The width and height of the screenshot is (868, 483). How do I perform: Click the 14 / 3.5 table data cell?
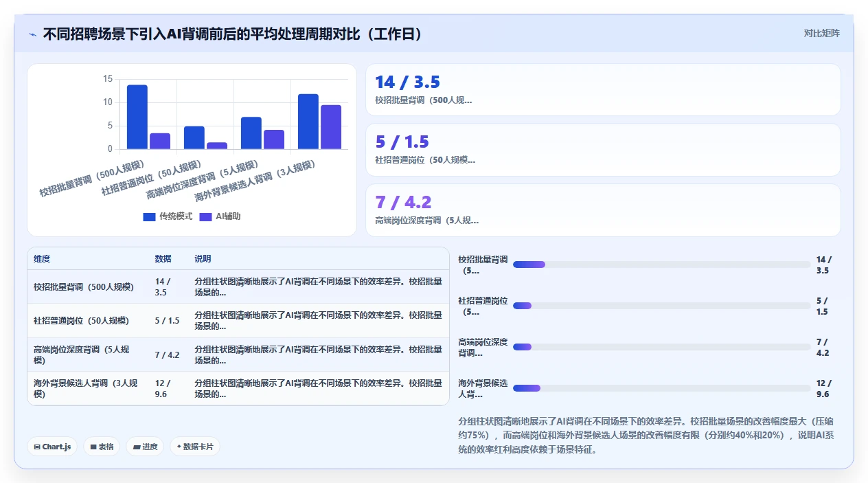(169, 287)
